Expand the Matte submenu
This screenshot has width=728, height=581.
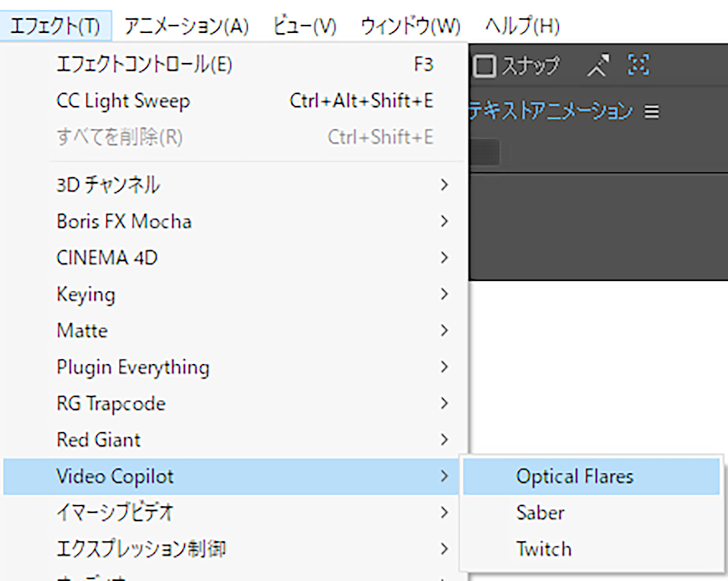pyautogui.click(x=234, y=331)
